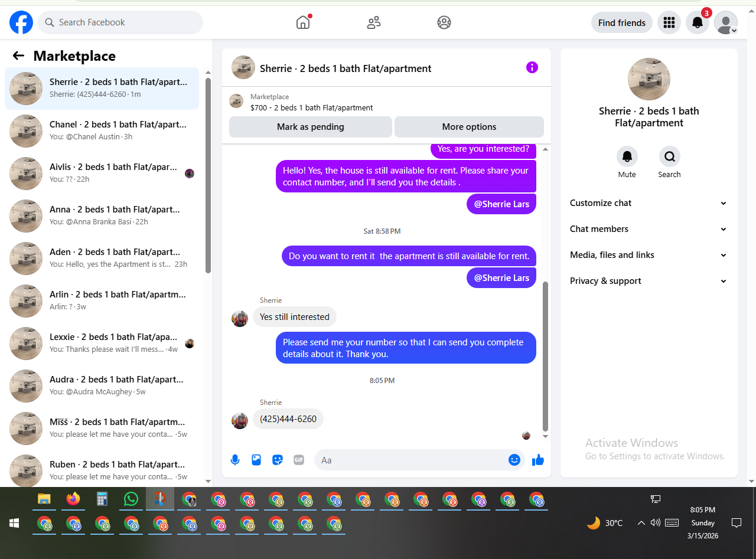Screen dimensions: 756x559
Task: Click the Search Facebook field
Action: [120, 22]
